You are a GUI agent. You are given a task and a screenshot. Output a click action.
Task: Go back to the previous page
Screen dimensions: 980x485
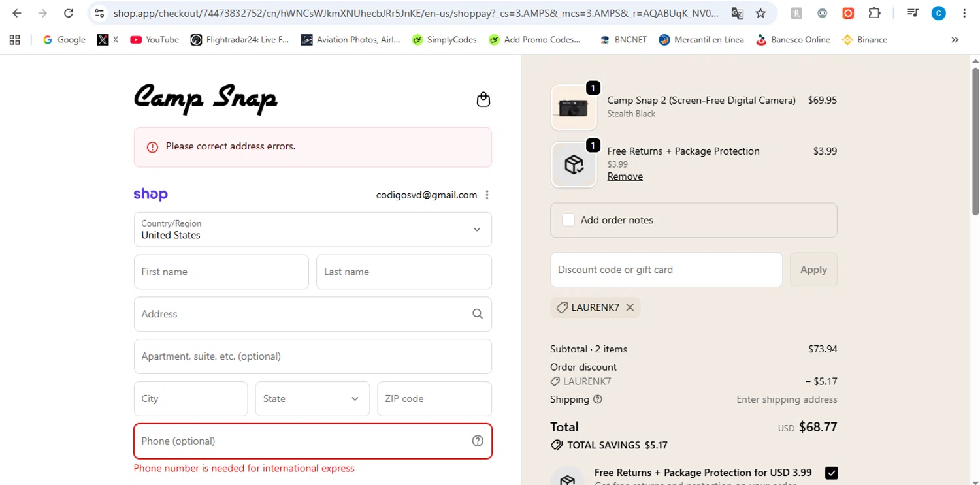pyautogui.click(x=17, y=13)
